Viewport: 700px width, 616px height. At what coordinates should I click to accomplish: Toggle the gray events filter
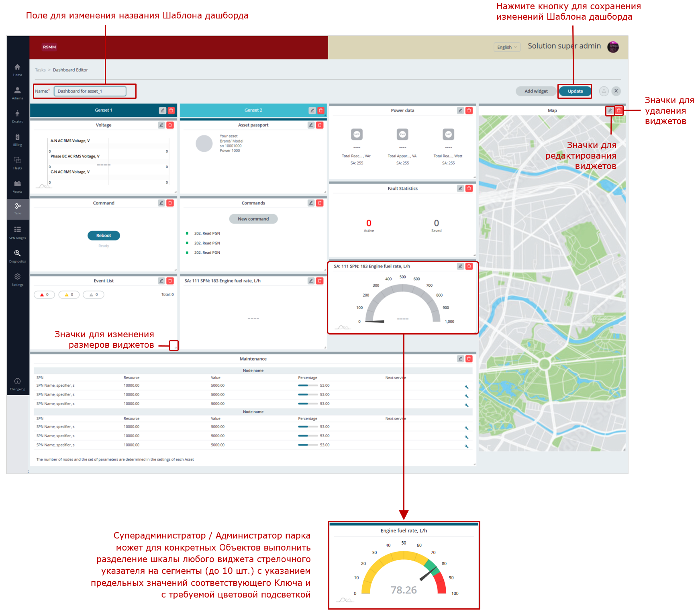coord(93,295)
